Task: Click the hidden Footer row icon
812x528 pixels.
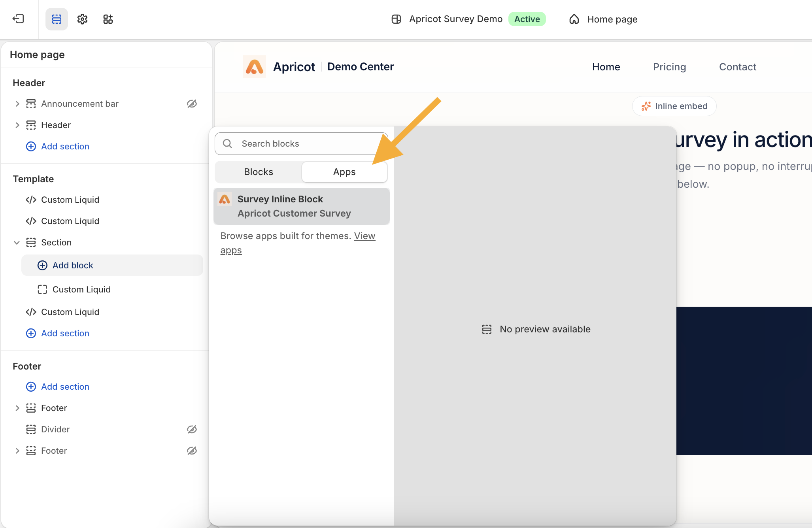Action: tap(31, 451)
